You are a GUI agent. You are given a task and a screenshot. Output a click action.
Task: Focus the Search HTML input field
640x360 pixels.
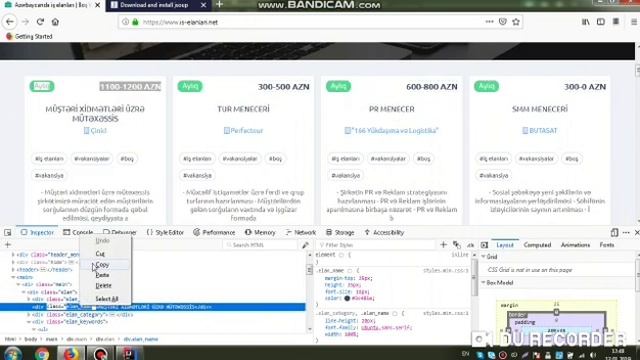click(261, 245)
